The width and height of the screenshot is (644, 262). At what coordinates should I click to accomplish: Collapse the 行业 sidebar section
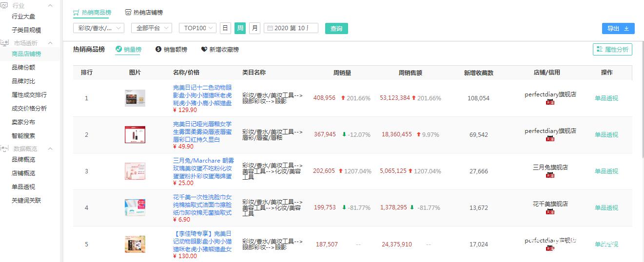coord(51,5)
